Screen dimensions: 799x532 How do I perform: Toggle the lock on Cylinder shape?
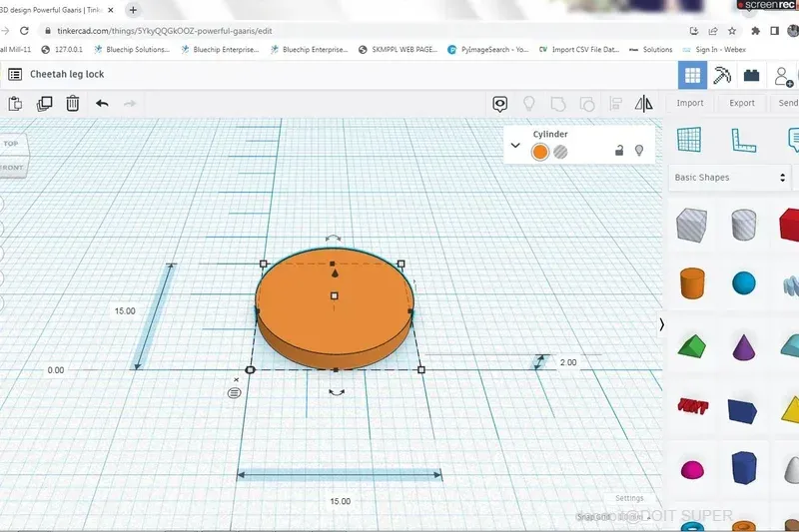pyautogui.click(x=619, y=150)
